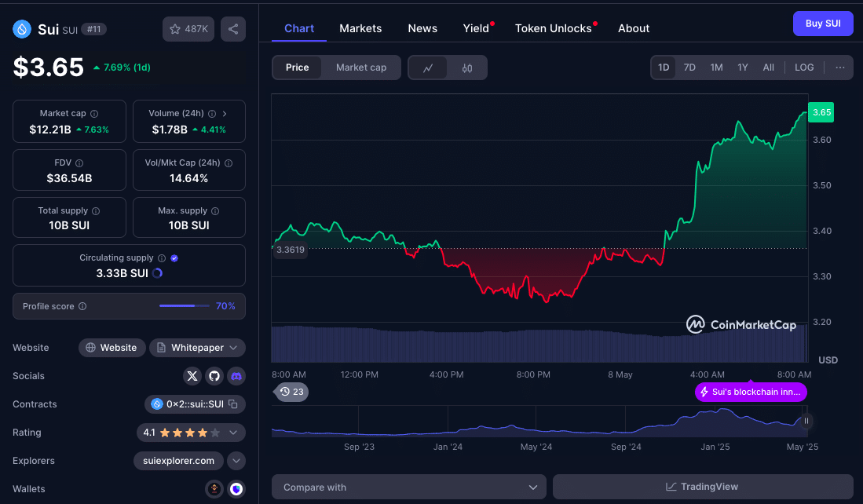
Task: Switch to candlestick chart view
Action: click(x=466, y=68)
